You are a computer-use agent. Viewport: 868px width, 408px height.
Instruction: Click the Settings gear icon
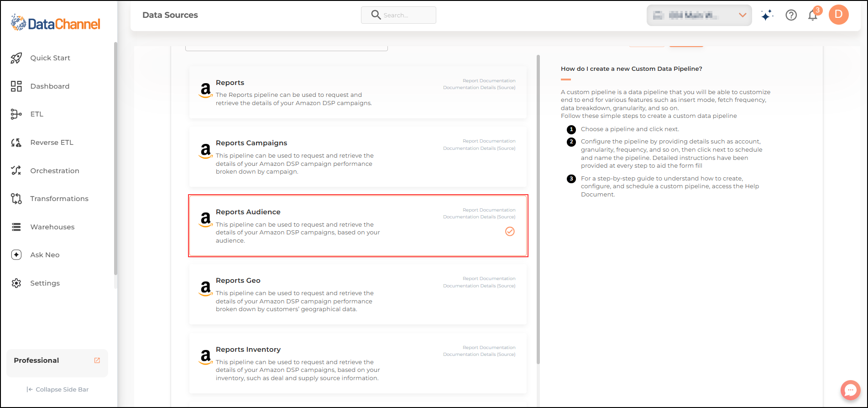coord(16,283)
